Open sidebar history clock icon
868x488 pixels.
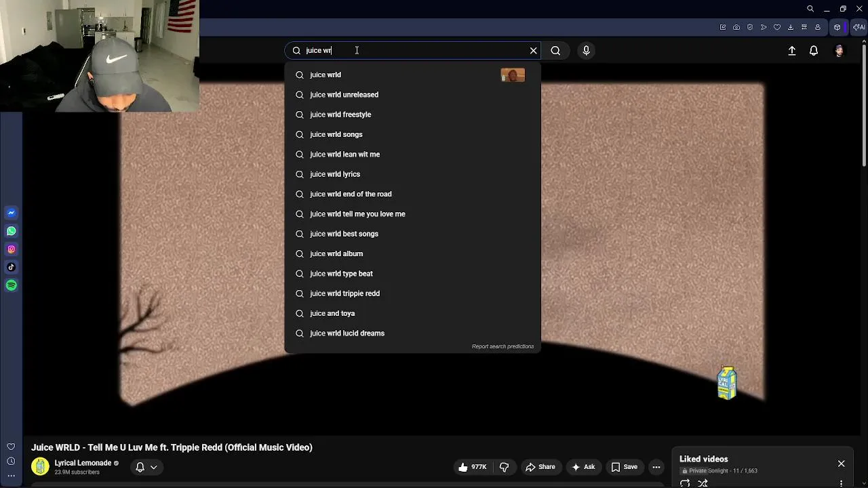(11, 462)
